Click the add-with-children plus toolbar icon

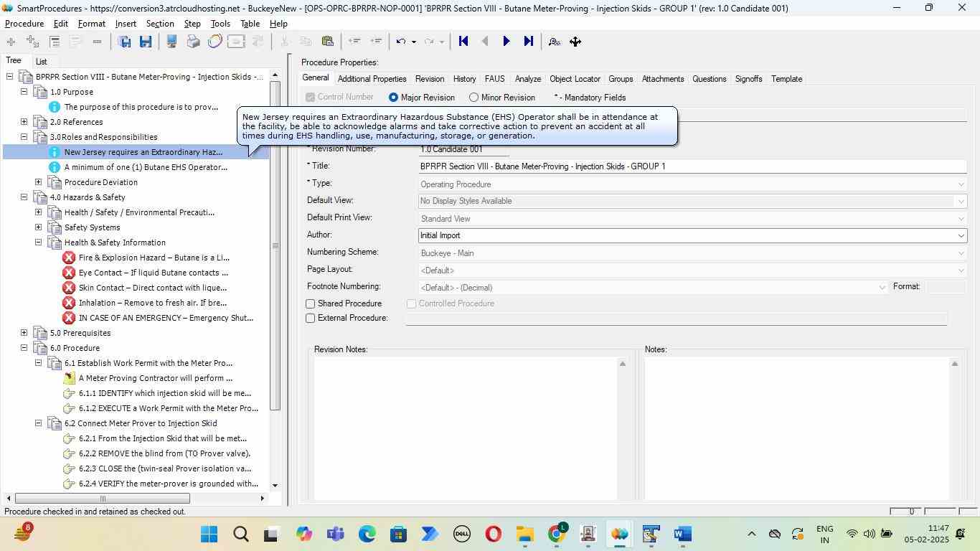pos(32,42)
